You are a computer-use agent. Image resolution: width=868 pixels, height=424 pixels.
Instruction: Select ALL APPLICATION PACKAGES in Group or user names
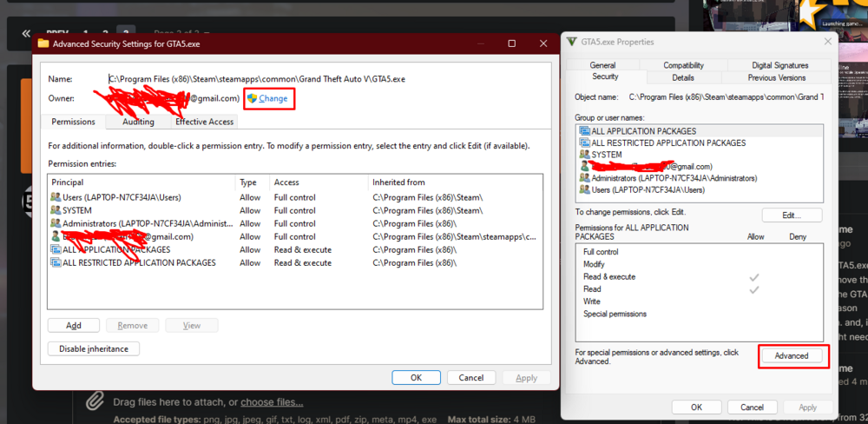pos(700,131)
